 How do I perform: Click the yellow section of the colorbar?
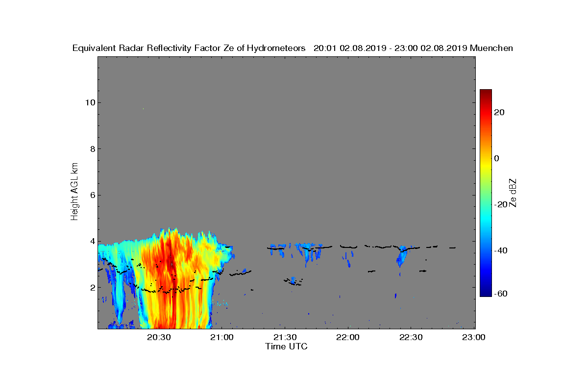coord(486,167)
